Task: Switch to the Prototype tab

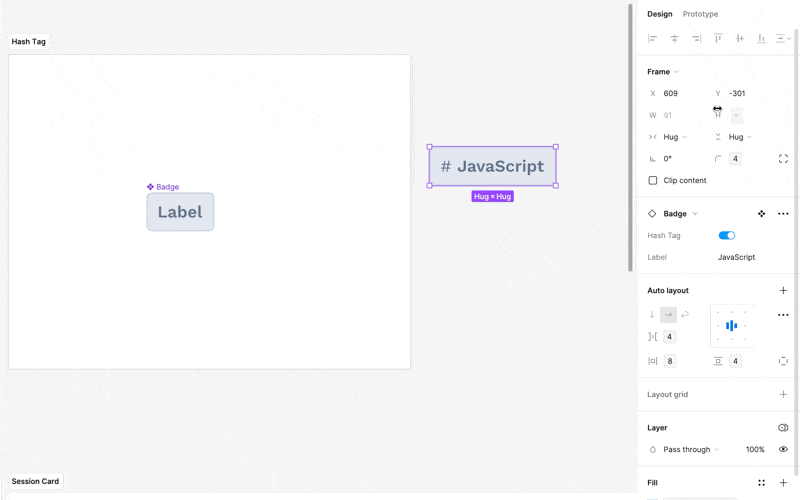Action: (x=700, y=14)
